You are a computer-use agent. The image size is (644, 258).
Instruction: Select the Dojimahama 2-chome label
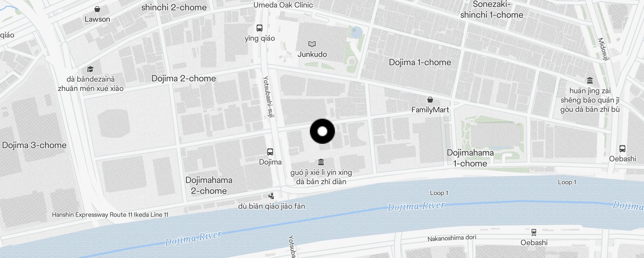pos(209,185)
